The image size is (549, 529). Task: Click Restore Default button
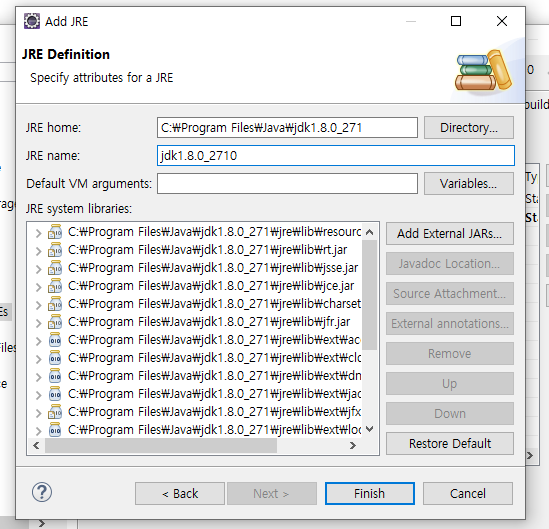[450, 444]
